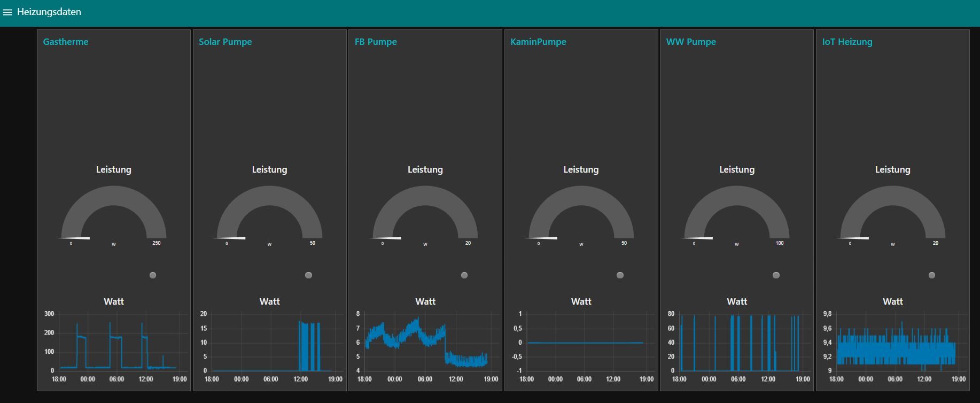Click the Solar Pumpe panel title
The height and width of the screenshot is (403, 980).
pos(225,42)
